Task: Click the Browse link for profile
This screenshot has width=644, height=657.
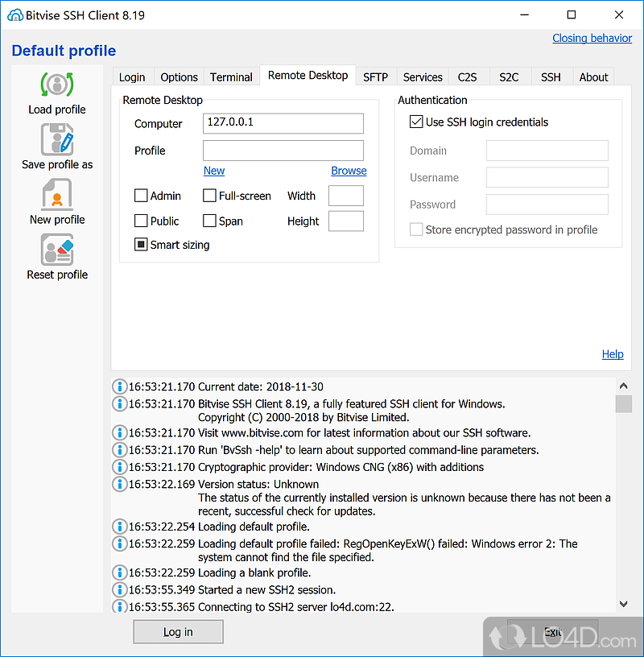Action: click(349, 171)
